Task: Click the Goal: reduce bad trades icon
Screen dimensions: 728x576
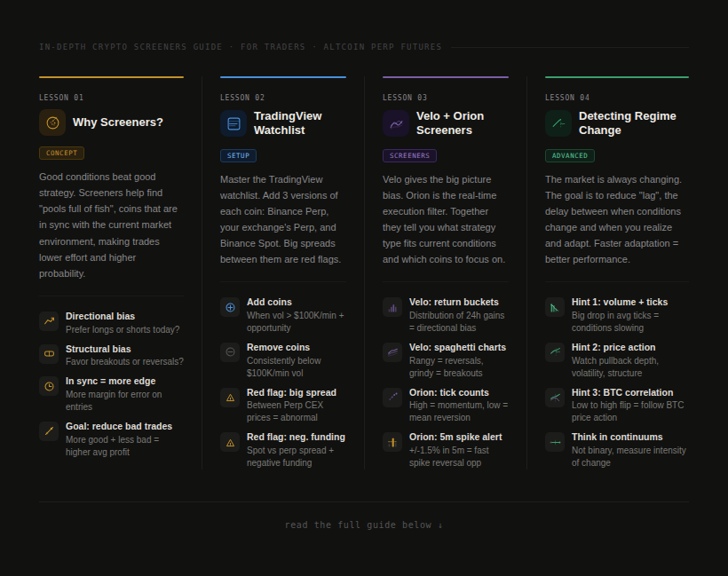Action: click(49, 431)
